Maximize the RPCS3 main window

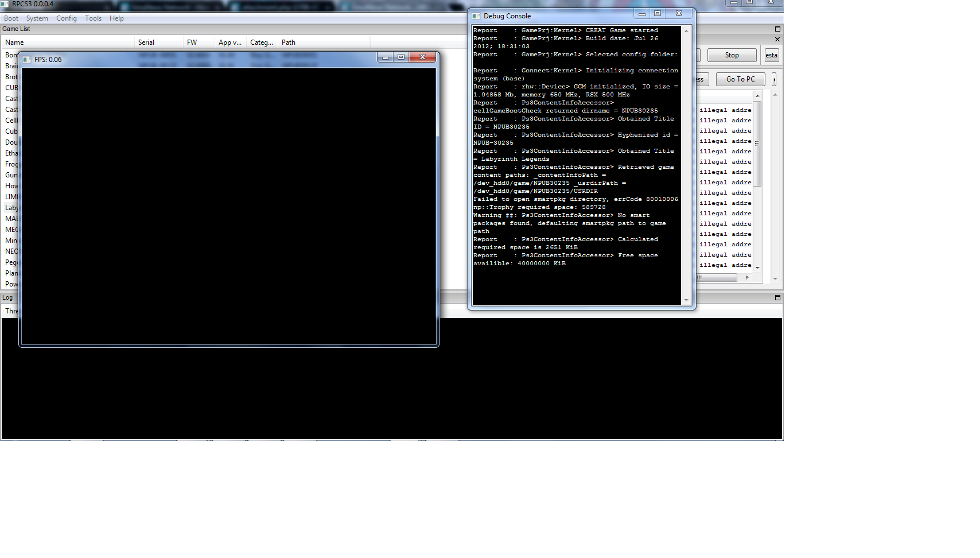pyautogui.click(x=749, y=2)
